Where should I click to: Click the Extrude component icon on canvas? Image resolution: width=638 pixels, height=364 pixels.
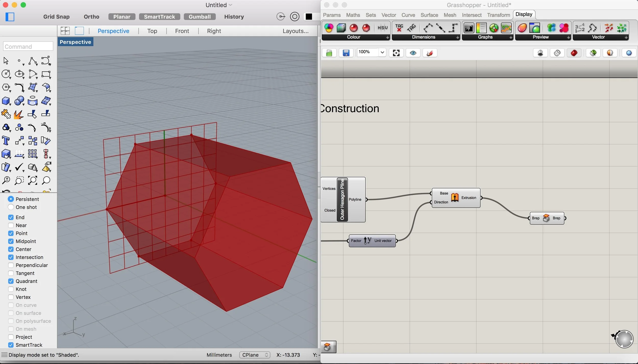(x=455, y=198)
